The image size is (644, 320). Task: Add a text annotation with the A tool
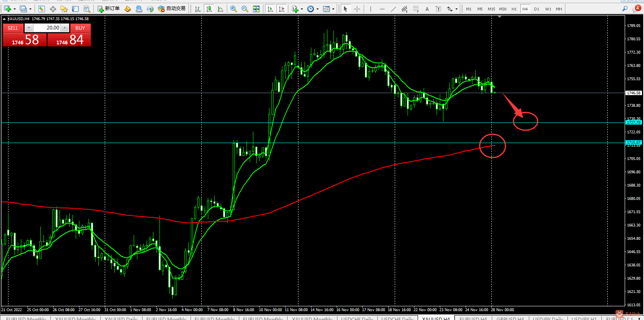427,9
